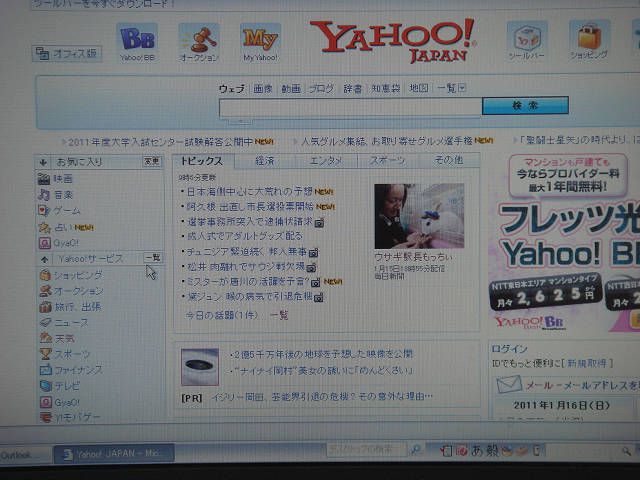This screenshot has width=640, height=480.
Task: Click the テレビ icon
Action: [x=45, y=386]
